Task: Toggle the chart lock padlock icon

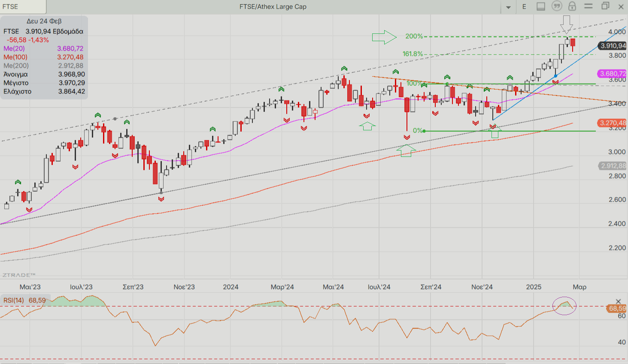Action: (572, 6)
